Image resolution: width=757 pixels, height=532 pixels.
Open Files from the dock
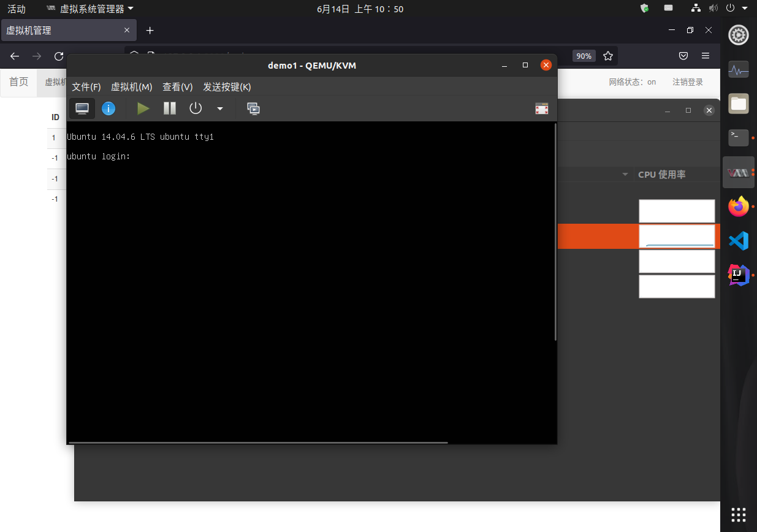coord(738,104)
